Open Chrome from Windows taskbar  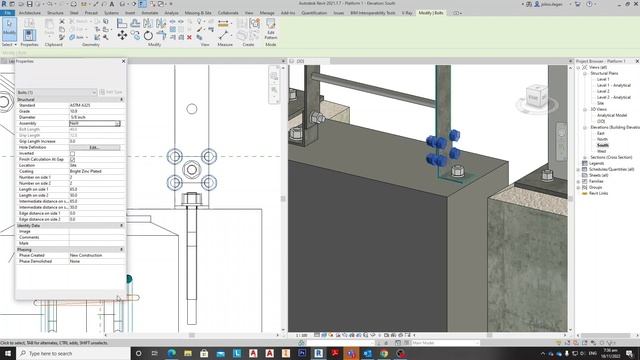tap(384, 353)
